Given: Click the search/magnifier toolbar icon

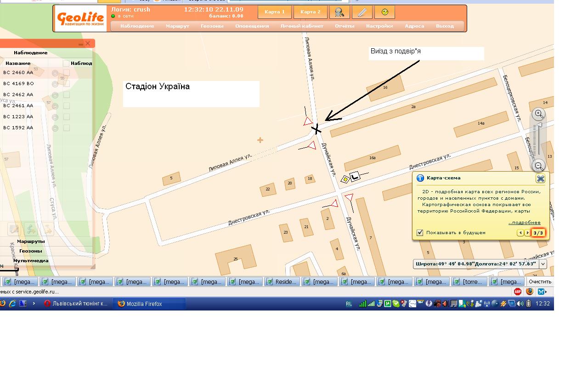Looking at the screenshot, I should 339,12.
